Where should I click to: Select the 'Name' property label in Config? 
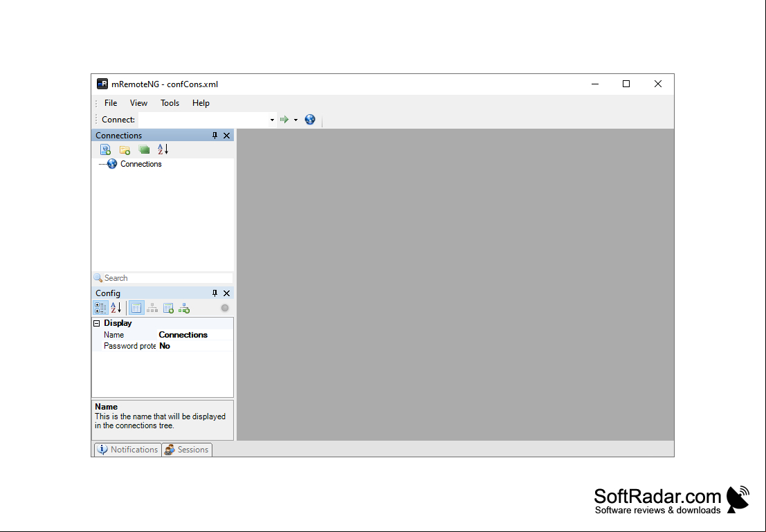(x=113, y=335)
